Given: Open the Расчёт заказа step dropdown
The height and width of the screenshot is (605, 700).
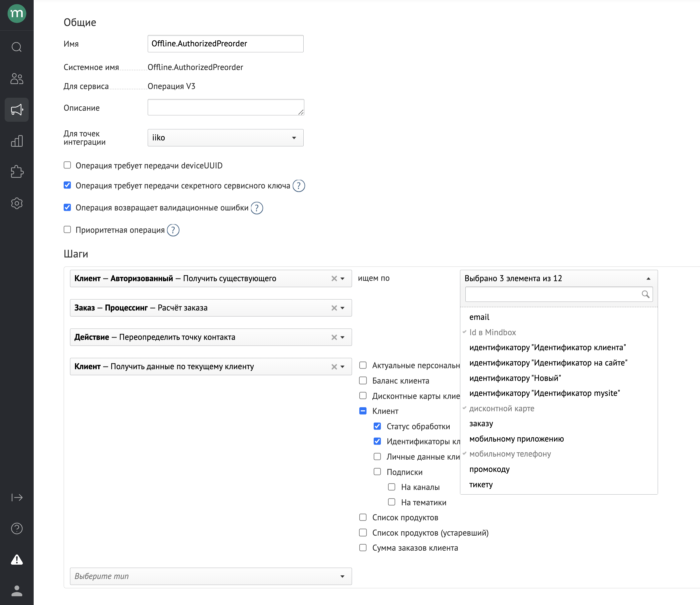Looking at the screenshot, I should tap(343, 308).
